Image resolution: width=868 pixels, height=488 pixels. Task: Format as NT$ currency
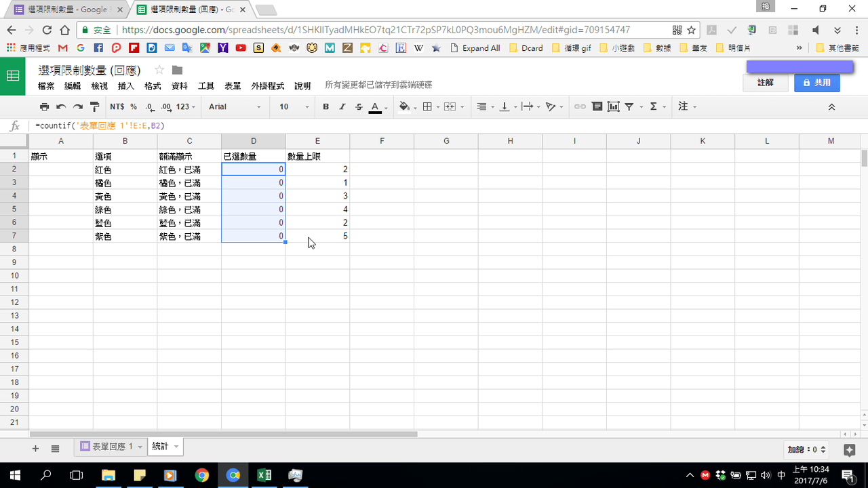tap(117, 106)
